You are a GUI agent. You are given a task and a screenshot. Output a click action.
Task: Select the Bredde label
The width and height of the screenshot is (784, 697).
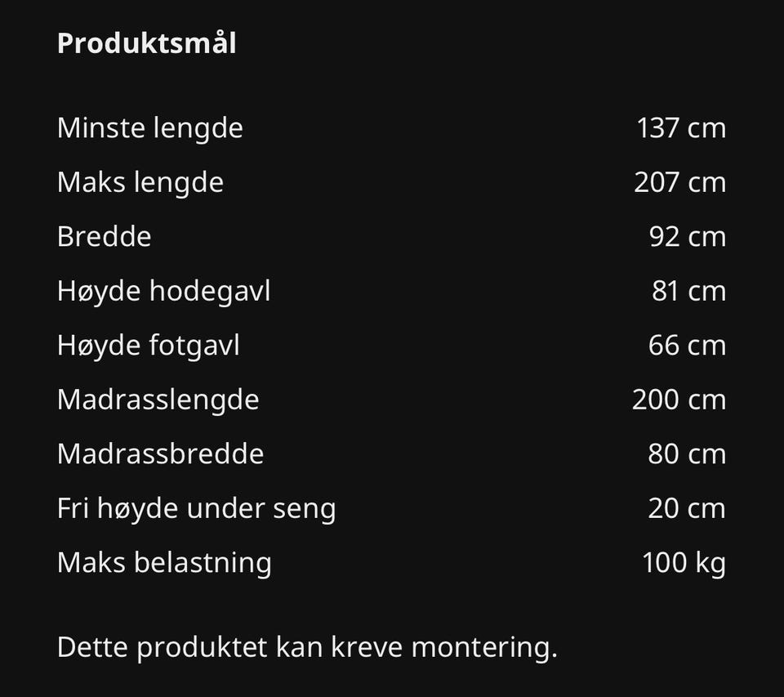click(104, 237)
